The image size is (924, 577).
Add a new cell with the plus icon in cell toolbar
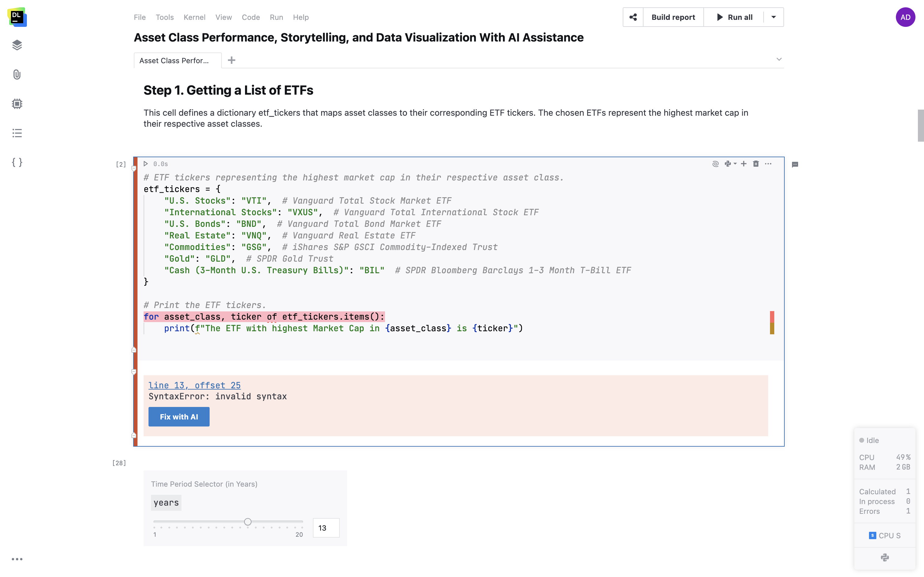pyautogui.click(x=743, y=164)
